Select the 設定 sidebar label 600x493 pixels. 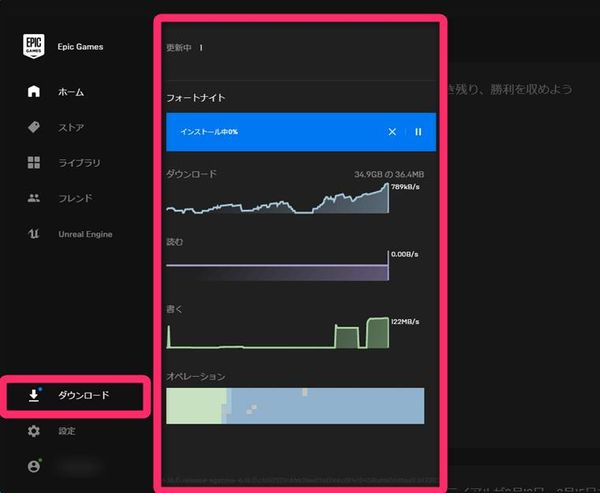67,431
